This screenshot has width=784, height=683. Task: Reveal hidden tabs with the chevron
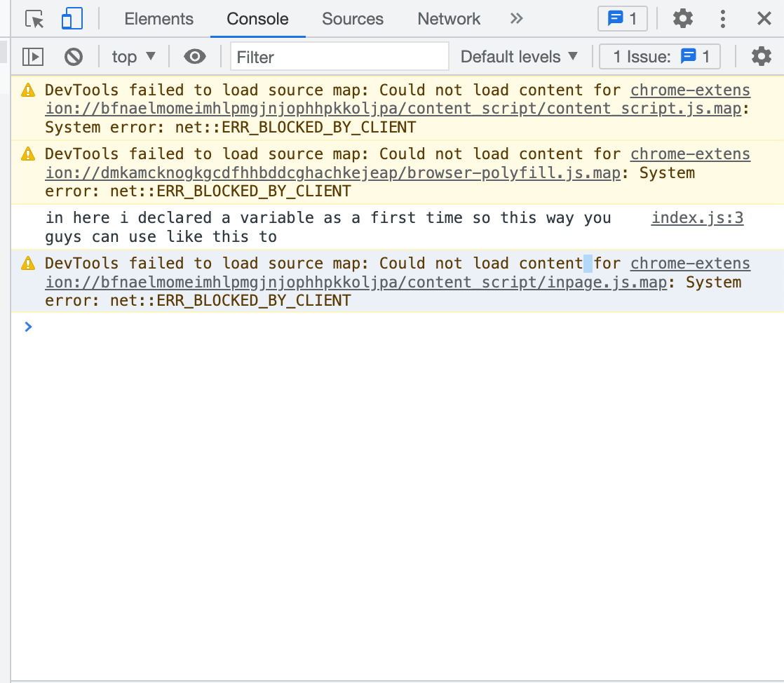click(516, 18)
